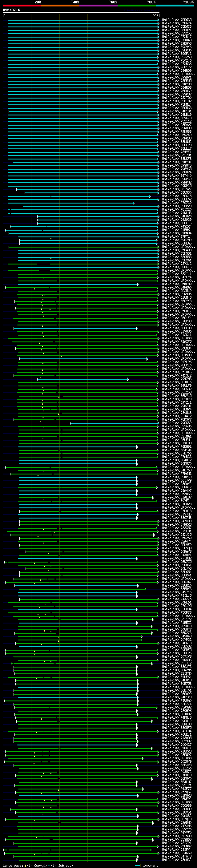The width and height of the screenshot is (197, 868).
Task: Select hit label UniRef100_C1AEG7
Action: click(177, 498)
